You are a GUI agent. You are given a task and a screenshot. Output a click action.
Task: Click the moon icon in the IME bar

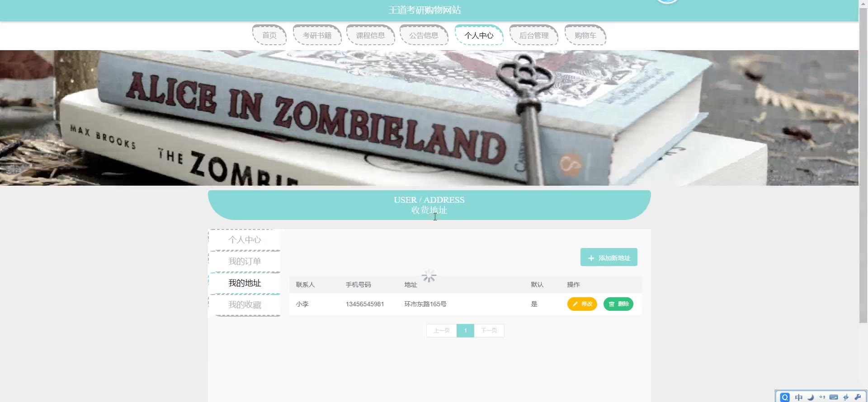[x=811, y=397]
